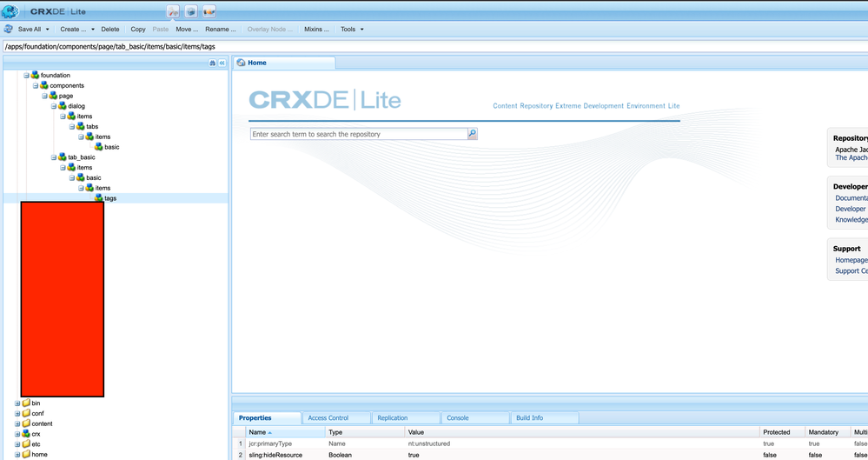
Task: Switch to the Access Control tab
Action: 328,418
